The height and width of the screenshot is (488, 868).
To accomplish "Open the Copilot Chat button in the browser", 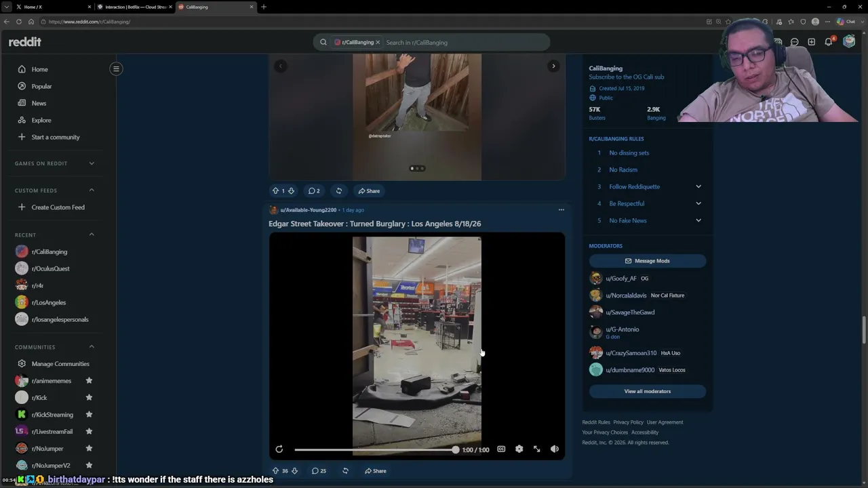I will pyautogui.click(x=846, y=22).
